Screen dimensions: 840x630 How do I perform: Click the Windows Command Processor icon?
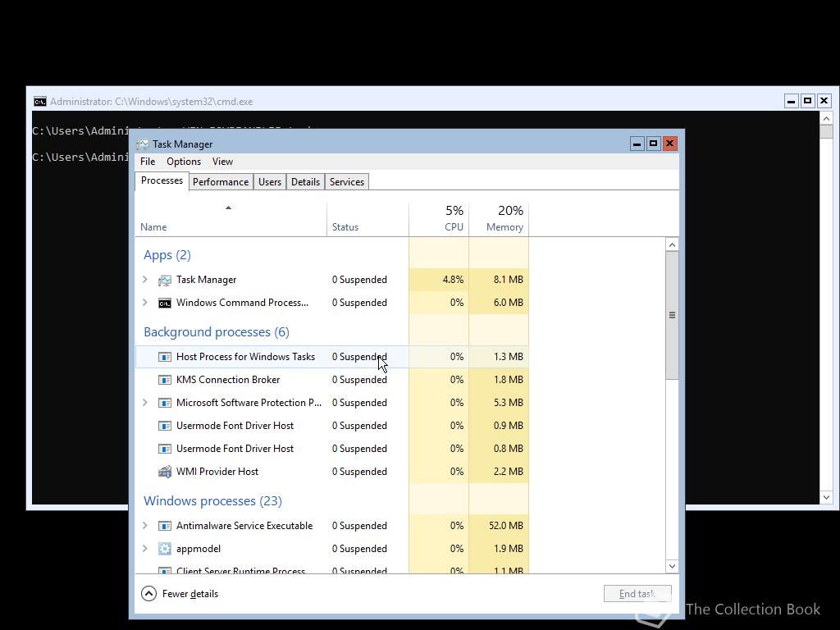point(164,302)
